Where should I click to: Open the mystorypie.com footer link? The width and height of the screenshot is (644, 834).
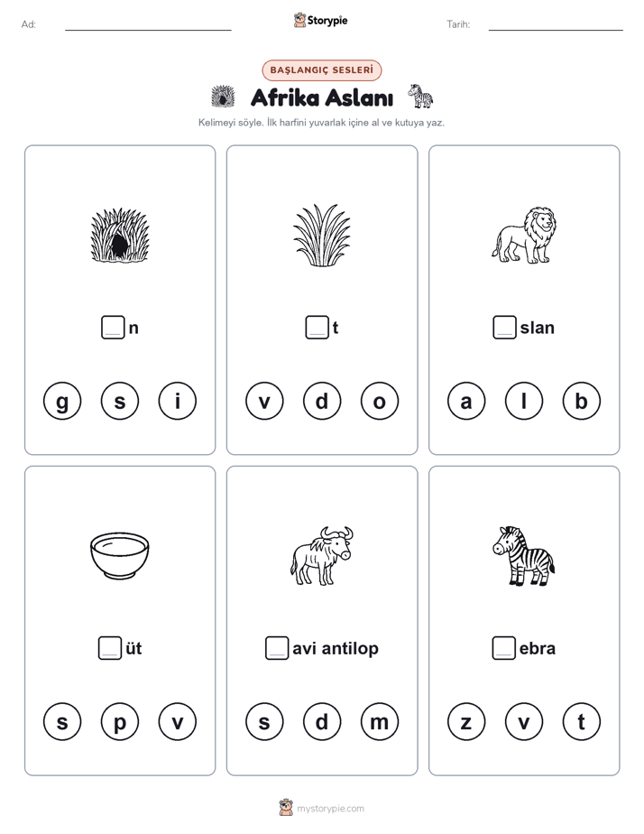(x=321, y=808)
